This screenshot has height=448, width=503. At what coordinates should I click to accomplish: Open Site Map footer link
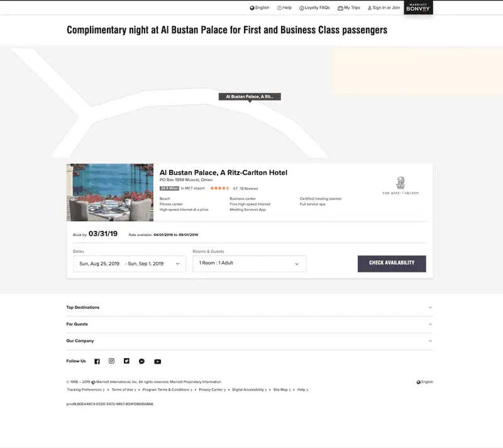[282, 389]
